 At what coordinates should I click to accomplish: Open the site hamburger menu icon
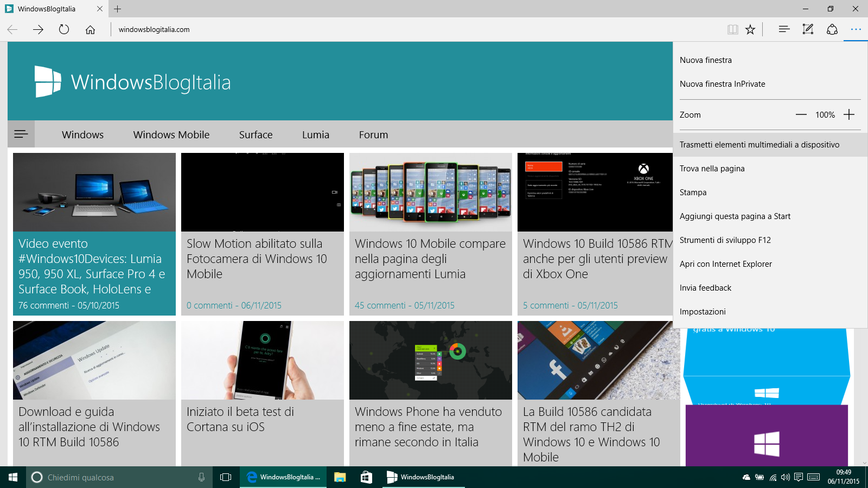21,134
